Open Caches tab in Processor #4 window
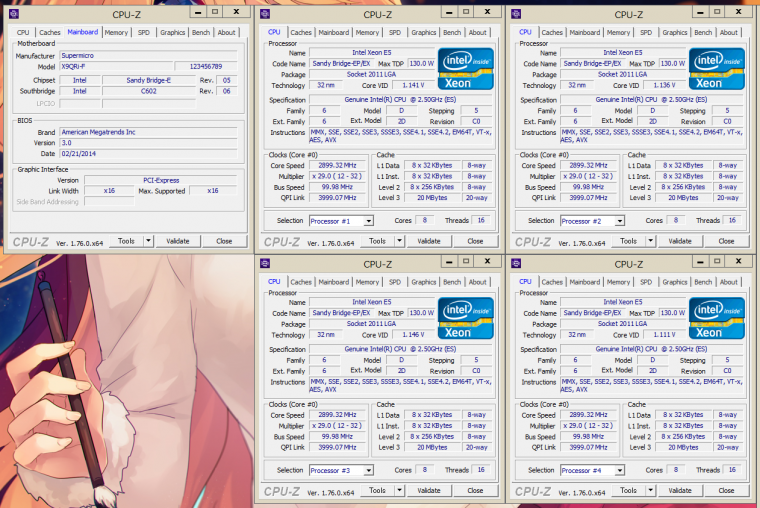Viewport: 760px width, 508px height. [552, 282]
